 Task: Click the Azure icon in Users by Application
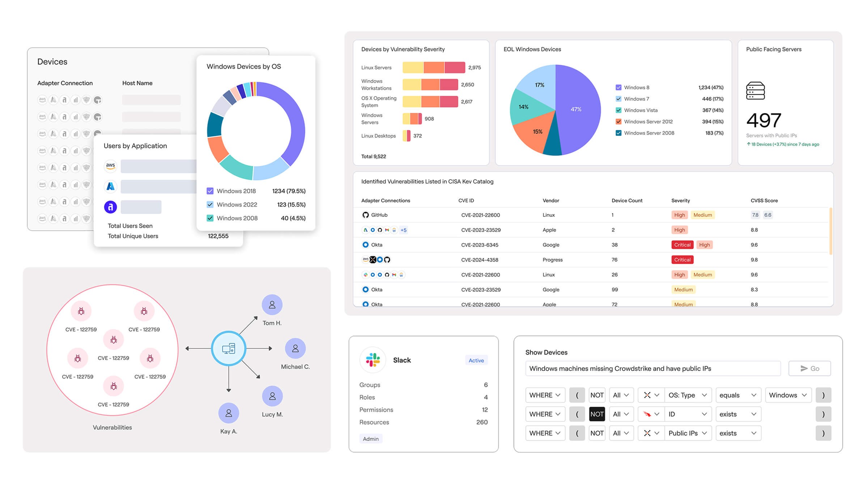tap(110, 186)
